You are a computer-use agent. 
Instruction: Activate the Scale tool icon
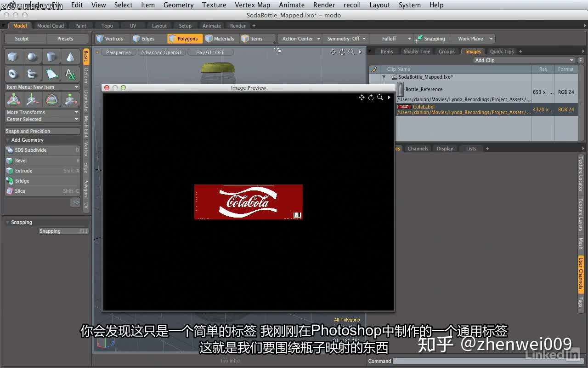[x=70, y=99]
